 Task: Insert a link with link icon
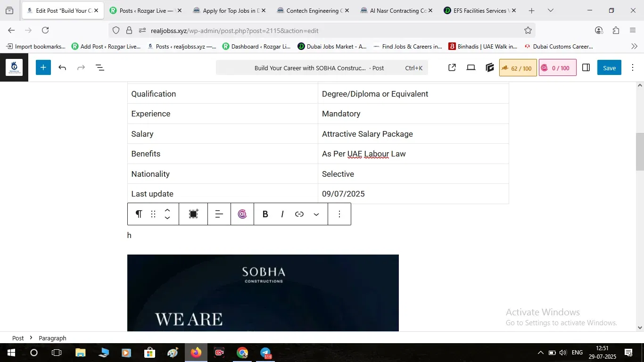299,214
